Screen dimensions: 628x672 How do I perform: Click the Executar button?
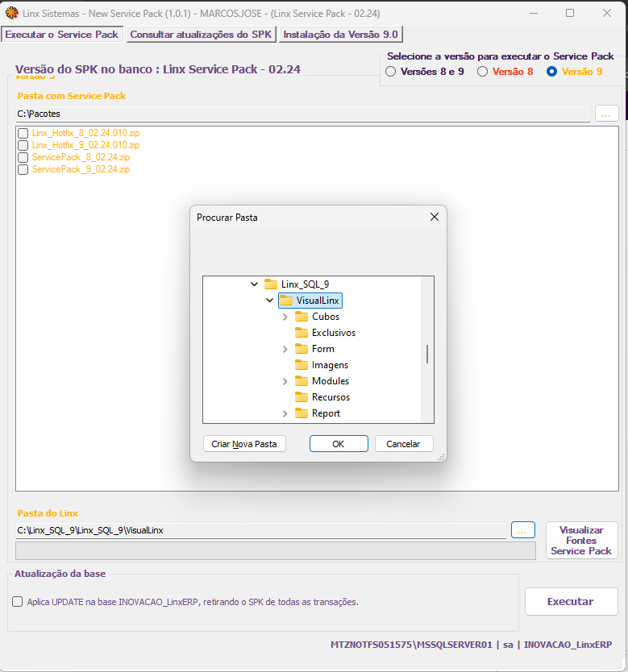(571, 601)
